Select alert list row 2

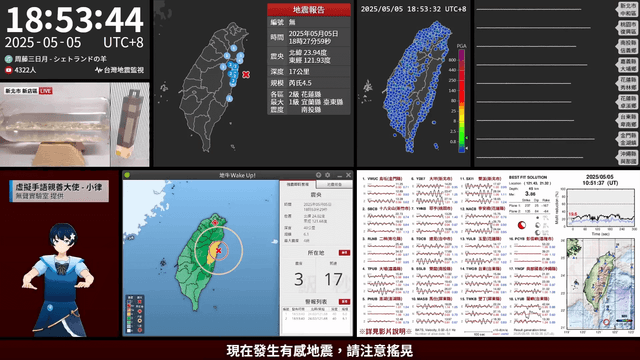tap(316, 318)
